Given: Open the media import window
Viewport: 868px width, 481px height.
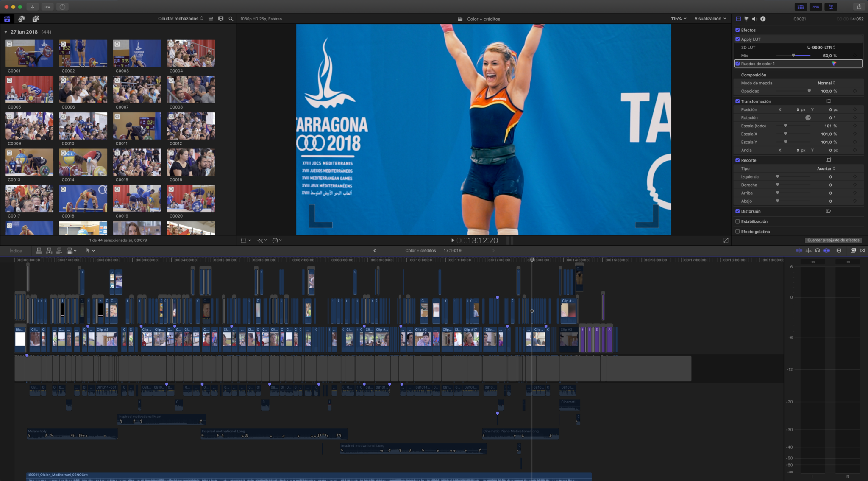Looking at the screenshot, I should [x=33, y=7].
